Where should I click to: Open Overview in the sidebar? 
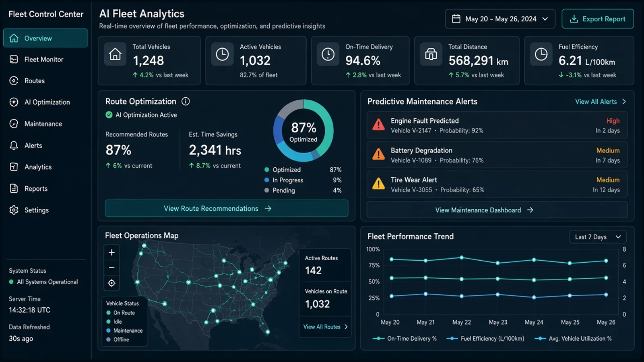click(45, 38)
